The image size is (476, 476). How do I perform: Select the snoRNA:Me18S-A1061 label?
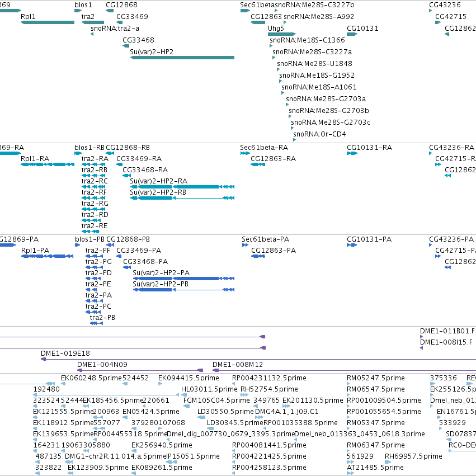319,87
